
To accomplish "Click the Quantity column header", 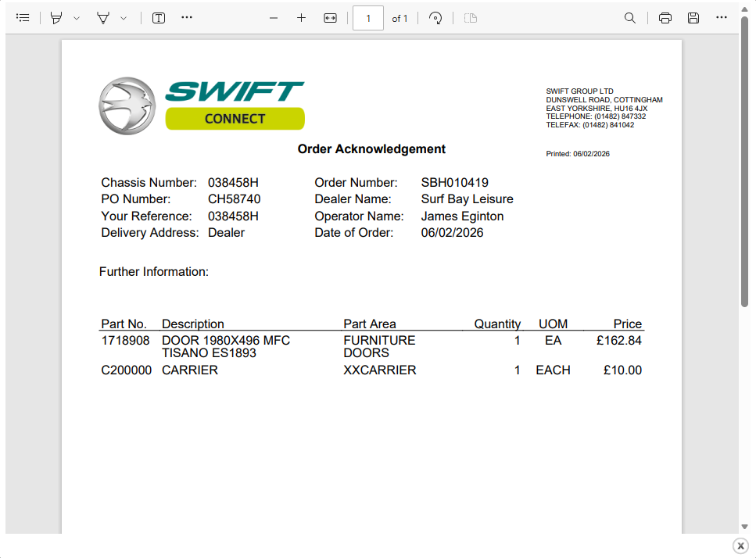I will [497, 324].
